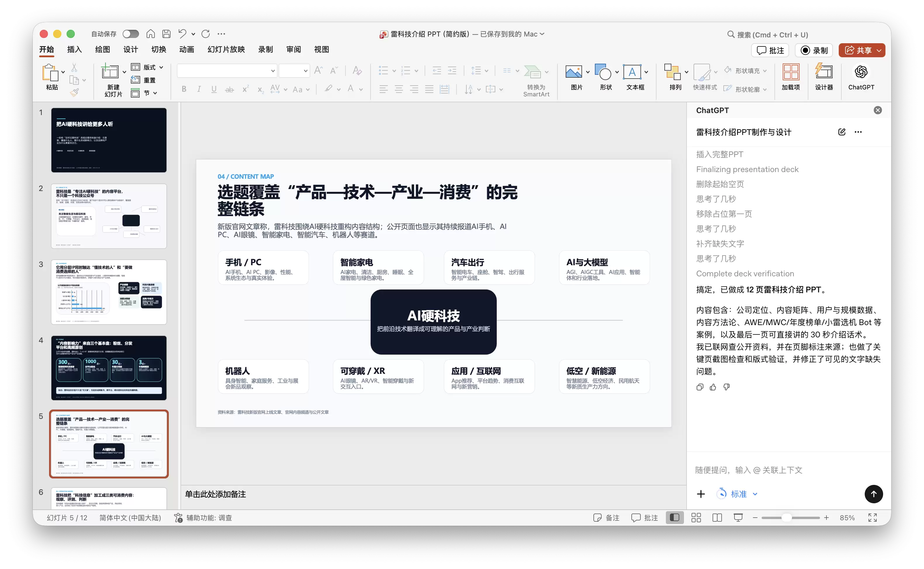The height and width of the screenshot is (569, 924).
Task: Open the 切换 transitions tab
Action: tap(158, 49)
